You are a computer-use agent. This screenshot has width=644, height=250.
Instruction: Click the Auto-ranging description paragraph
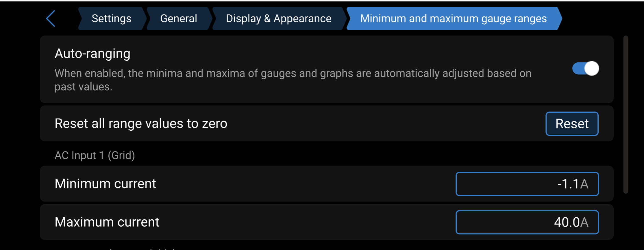coord(293,80)
